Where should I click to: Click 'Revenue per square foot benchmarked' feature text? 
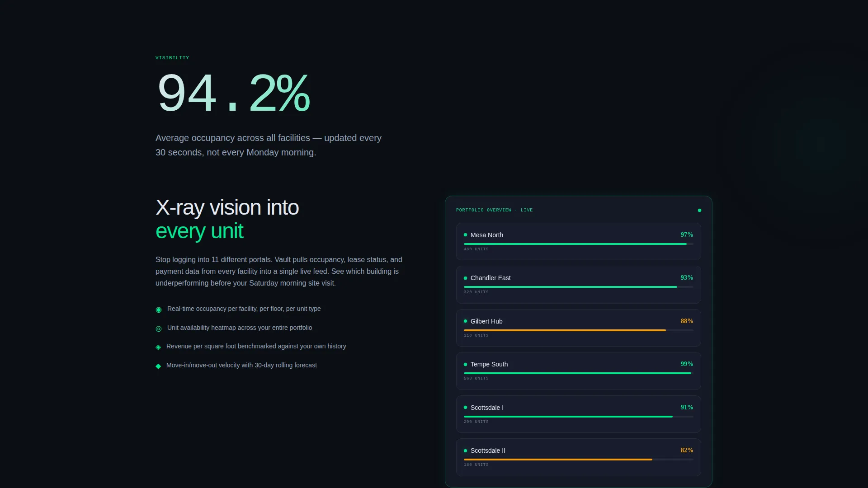click(x=256, y=346)
